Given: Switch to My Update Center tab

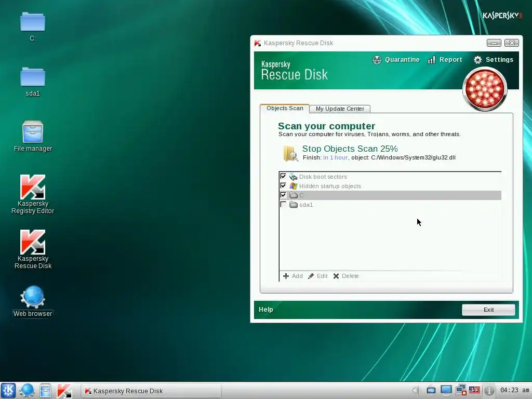Looking at the screenshot, I should [340, 109].
